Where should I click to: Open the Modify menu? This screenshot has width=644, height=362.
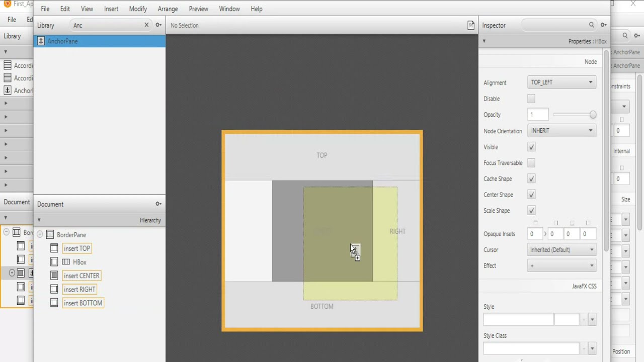tap(138, 9)
